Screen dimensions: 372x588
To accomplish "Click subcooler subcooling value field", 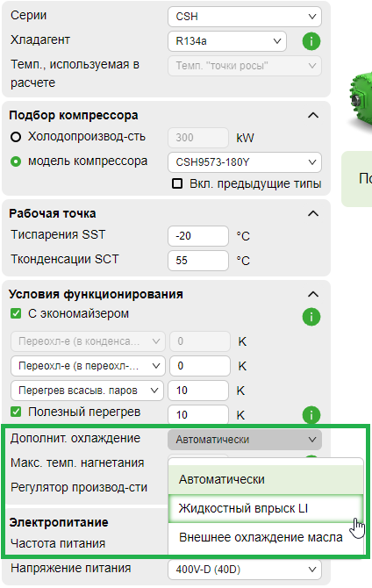I will [x=200, y=366].
